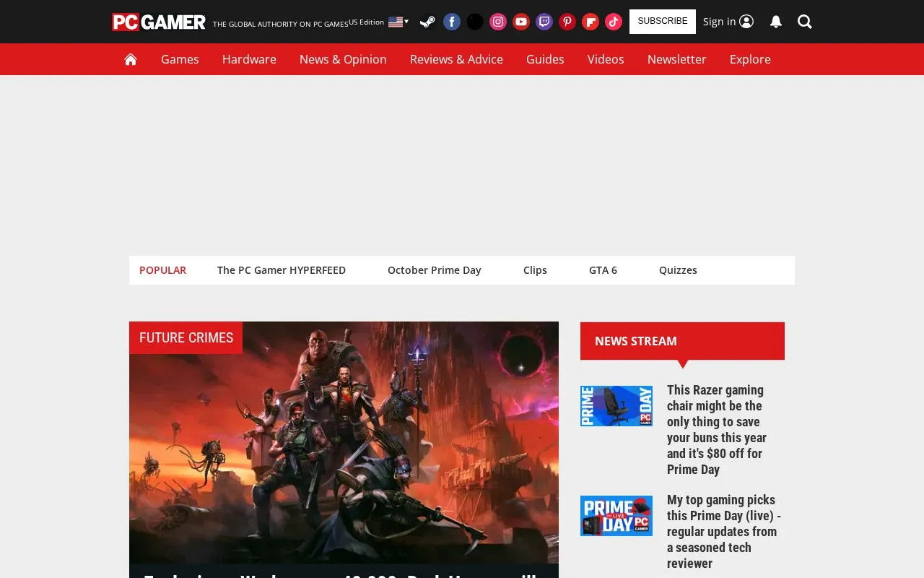
Task: Open the Games menu
Action: [180, 59]
